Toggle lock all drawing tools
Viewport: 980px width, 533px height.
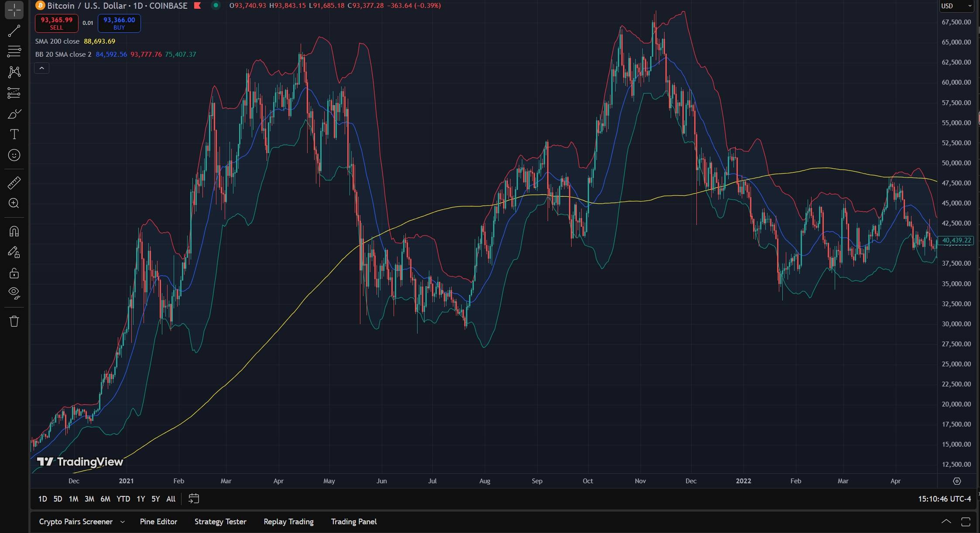click(14, 273)
